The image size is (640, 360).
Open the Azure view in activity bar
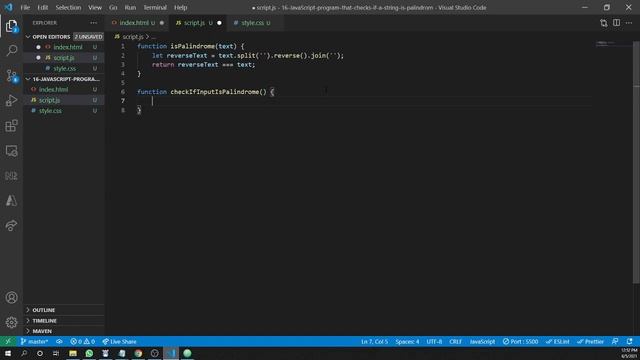tap(11, 200)
